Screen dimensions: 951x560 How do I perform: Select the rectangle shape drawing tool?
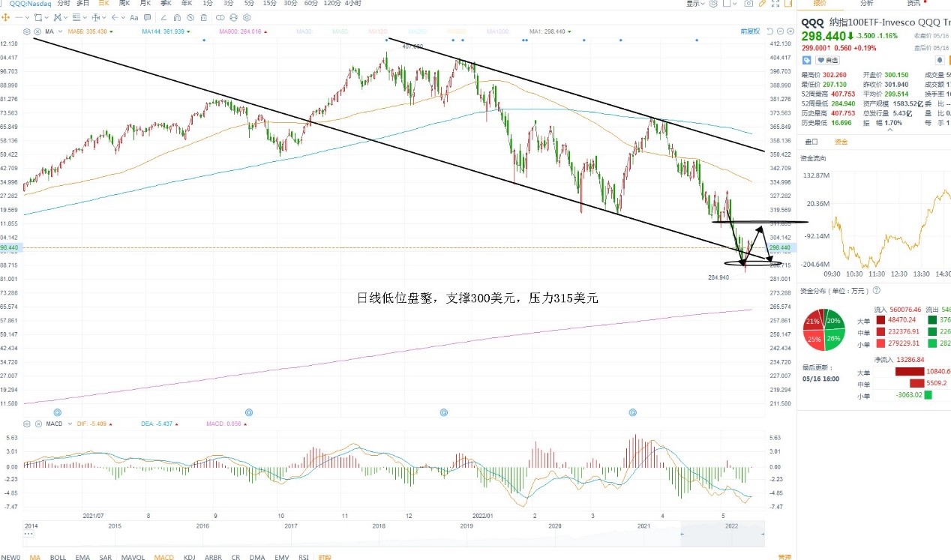pyautogui.click(x=38, y=17)
